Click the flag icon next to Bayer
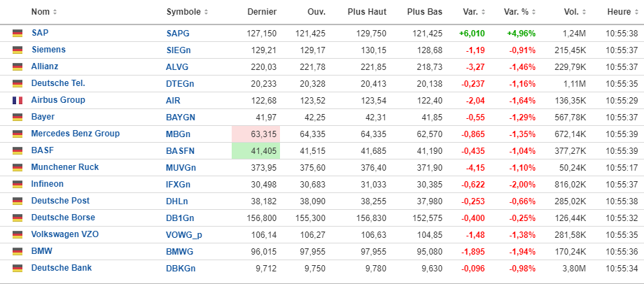 click(x=17, y=118)
